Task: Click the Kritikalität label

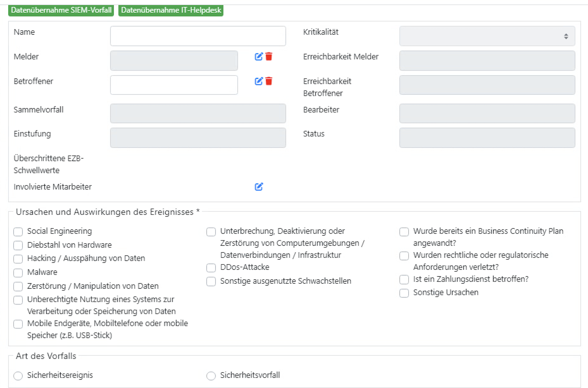Action: pyautogui.click(x=321, y=32)
